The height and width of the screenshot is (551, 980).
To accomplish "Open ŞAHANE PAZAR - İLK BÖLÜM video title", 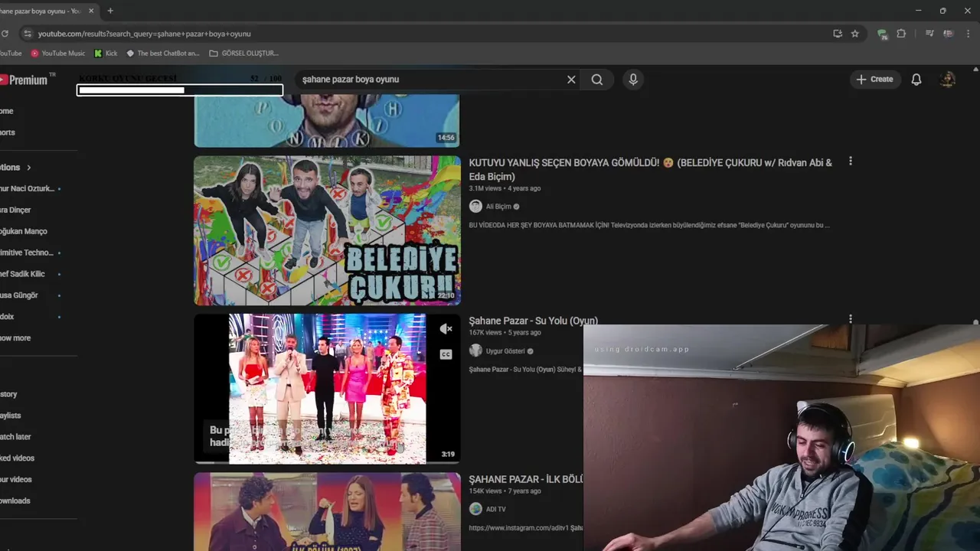I will click(526, 479).
